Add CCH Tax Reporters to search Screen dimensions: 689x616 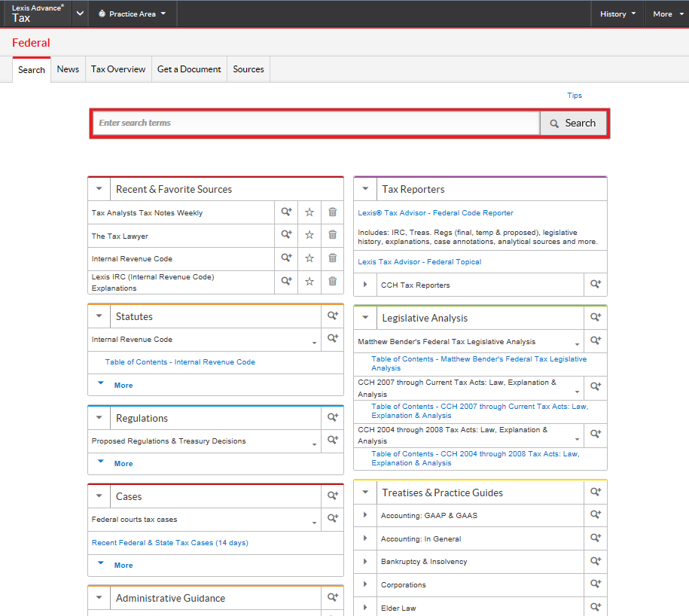[596, 284]
